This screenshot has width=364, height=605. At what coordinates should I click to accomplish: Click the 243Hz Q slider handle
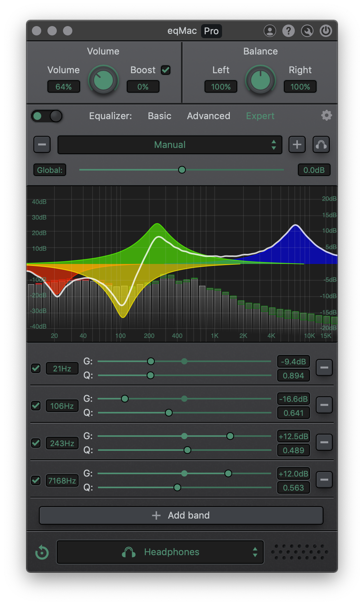tap(187, 450)
